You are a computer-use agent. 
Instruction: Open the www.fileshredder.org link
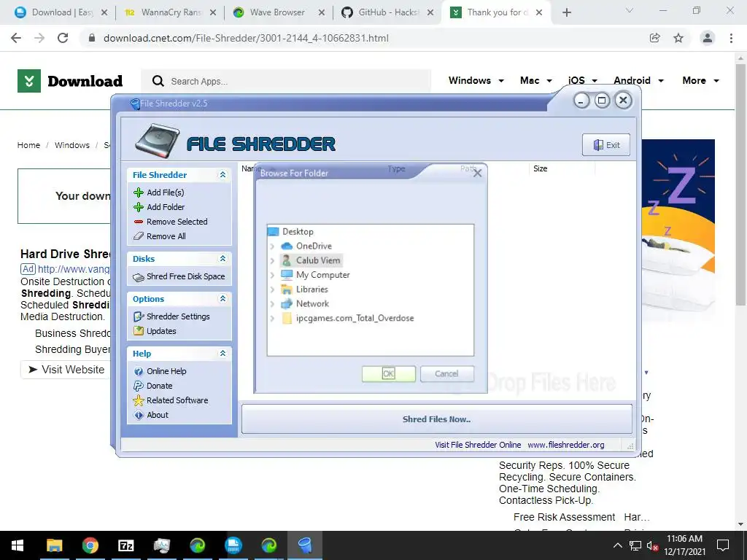pyautogui.click(x=566, y=445)
